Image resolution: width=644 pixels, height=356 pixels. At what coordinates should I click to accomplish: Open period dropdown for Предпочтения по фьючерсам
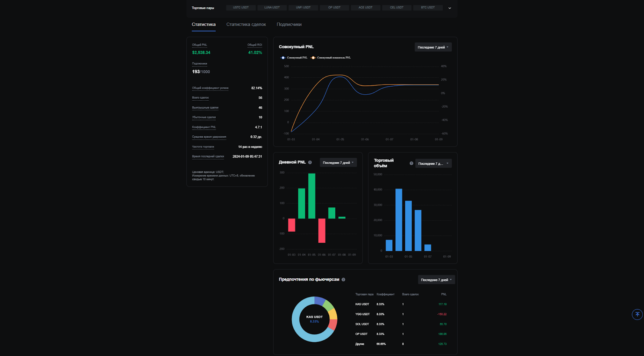[x=436, y=280]
